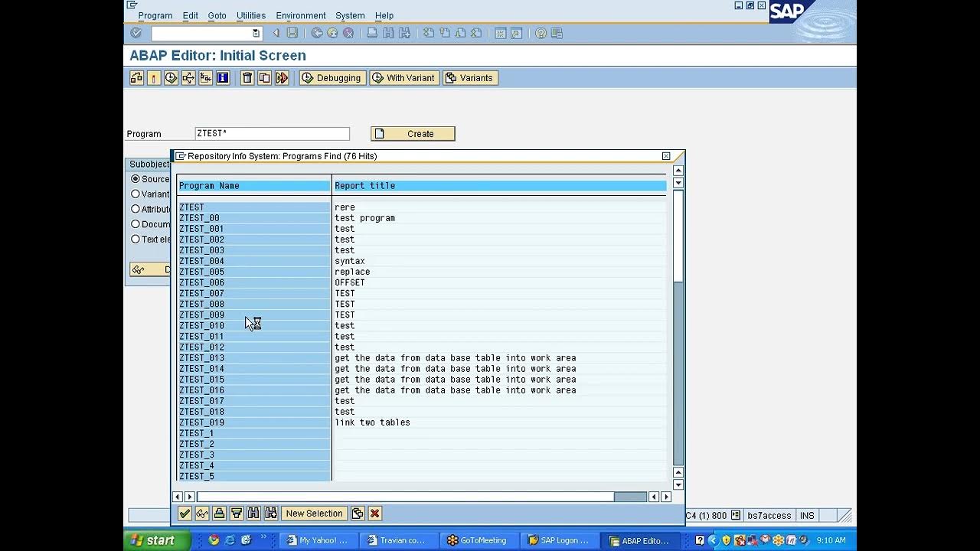Click the Activate (matchstick) icon
The height and width of the screenshot is (551, 980).
pyautogui.click(x=154, y=77)
